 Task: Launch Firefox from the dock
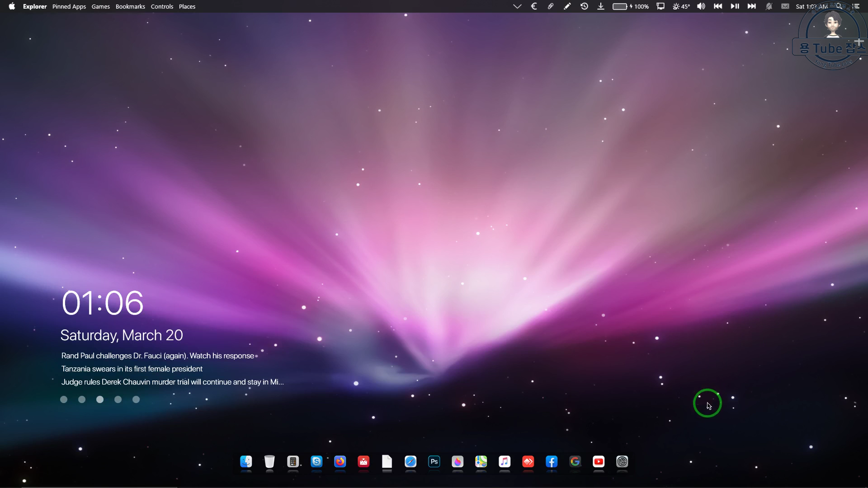pyautogui.click(x=340, y=461)
